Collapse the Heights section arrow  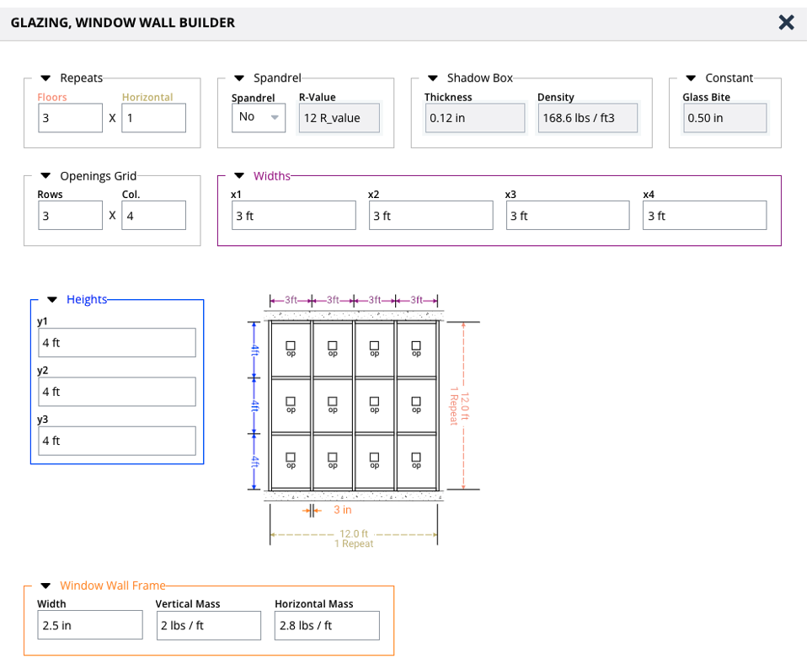[x=52, y=299]
